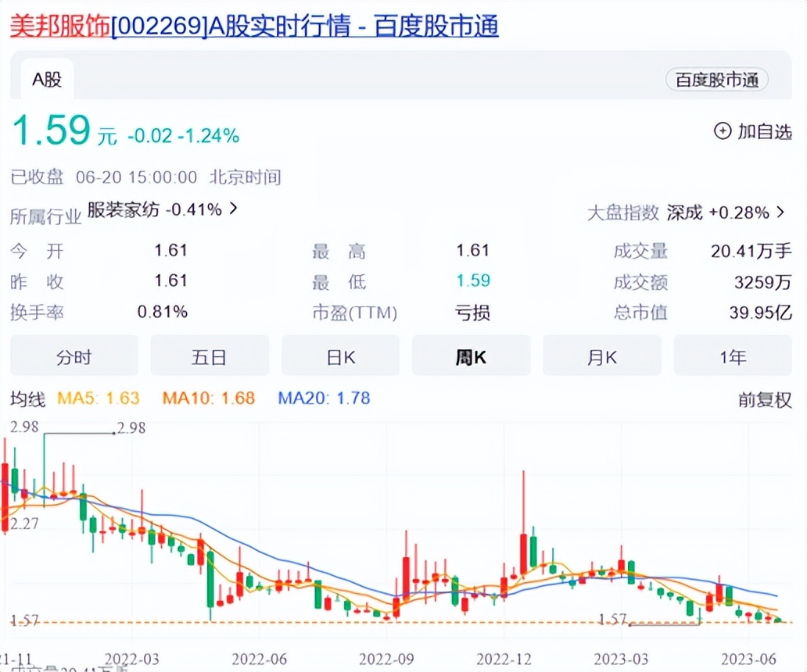
Task: Expand 服装家纺 industry details via chevron
Action: point(232,209)
